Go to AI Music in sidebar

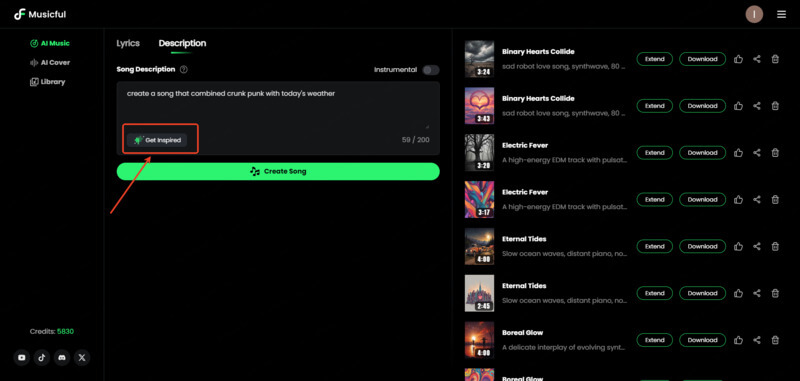[50, 43]
